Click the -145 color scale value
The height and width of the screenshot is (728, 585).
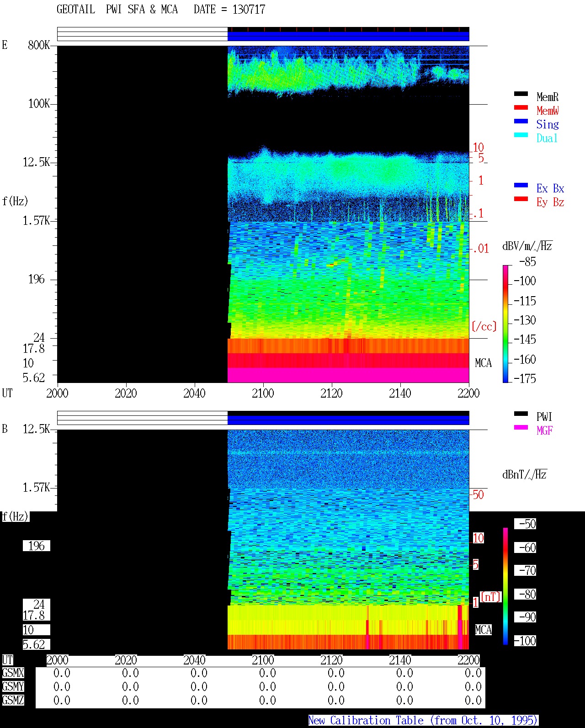pos(525,340)
